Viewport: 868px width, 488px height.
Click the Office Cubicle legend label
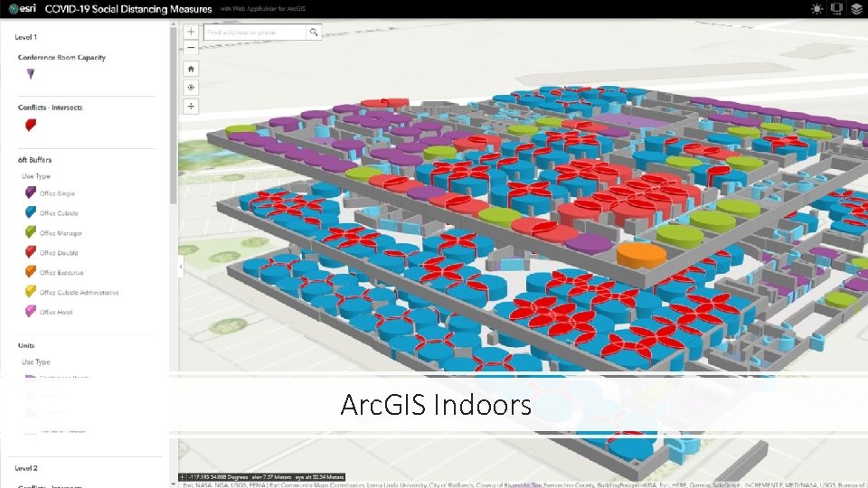pyautogui.click(x=59, y=213)
